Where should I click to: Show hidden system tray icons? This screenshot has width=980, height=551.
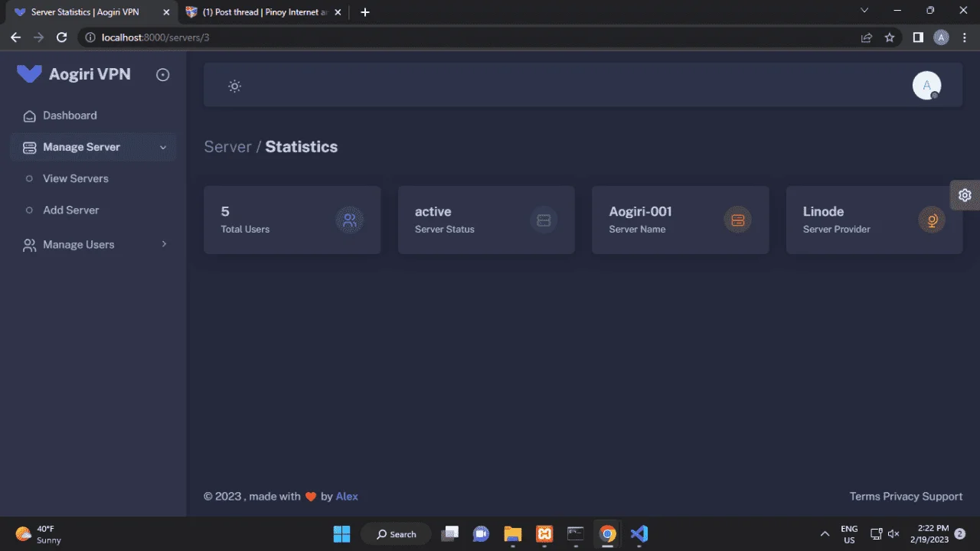[825, 533]
